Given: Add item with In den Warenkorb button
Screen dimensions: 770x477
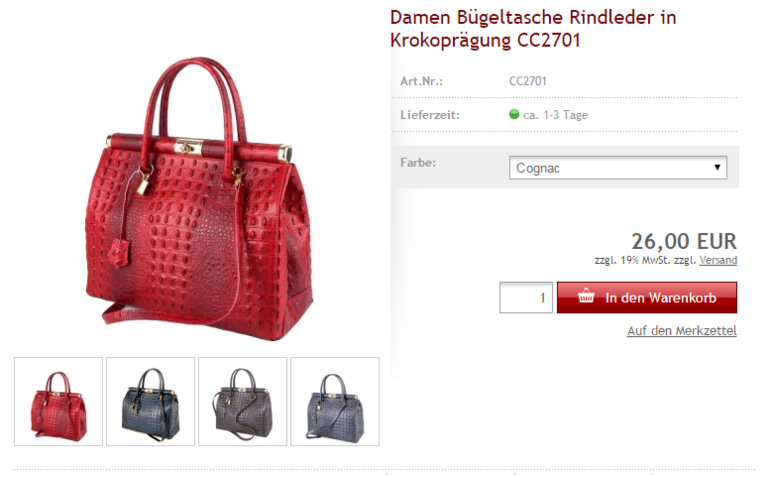Looking at the screenshot, I should tap(647, 297).
